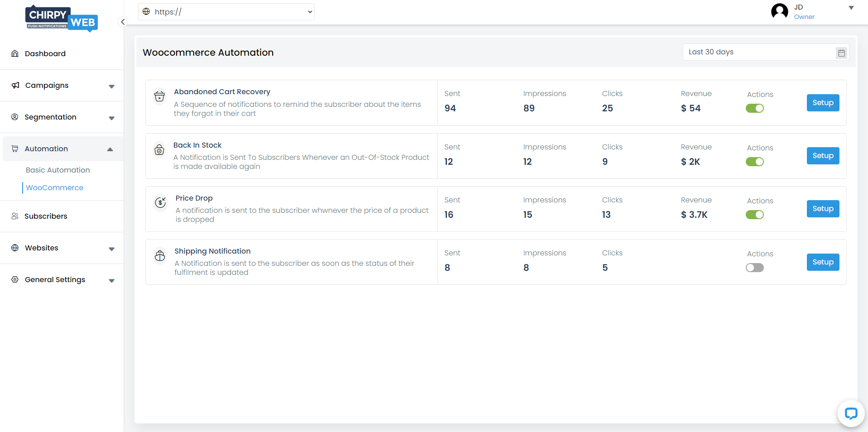Click the clicks count 25
This screenshot has height=432, width=868.
pos(608,108)
